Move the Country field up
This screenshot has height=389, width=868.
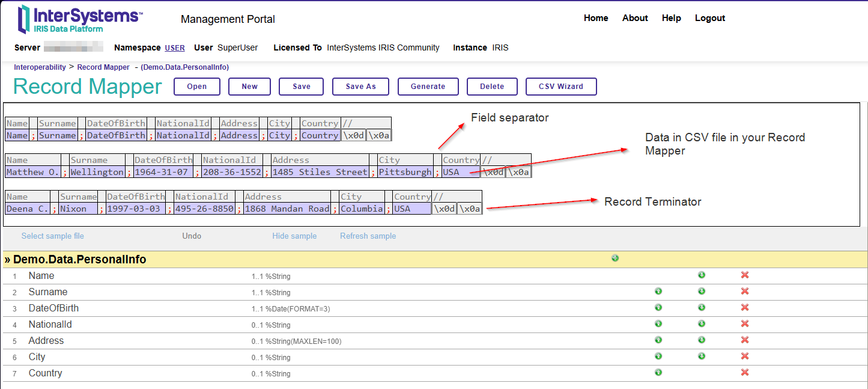coord(658,373)
